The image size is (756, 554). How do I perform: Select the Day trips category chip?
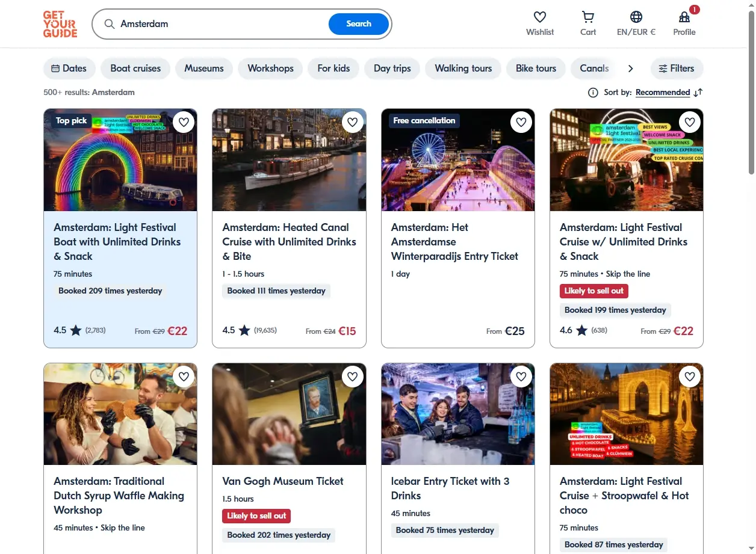tap(392, 69)
